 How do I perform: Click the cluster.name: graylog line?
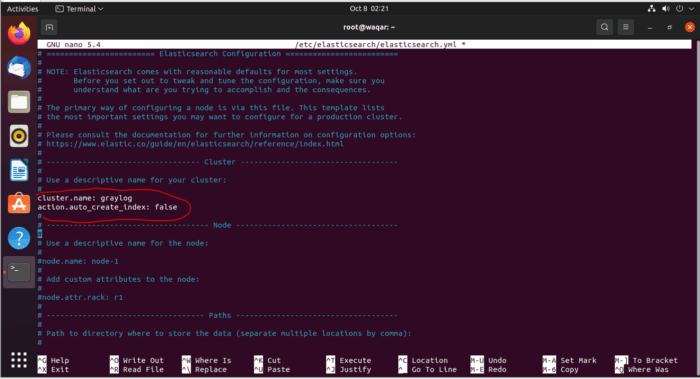pyautogui.click(x=85, y=198)
